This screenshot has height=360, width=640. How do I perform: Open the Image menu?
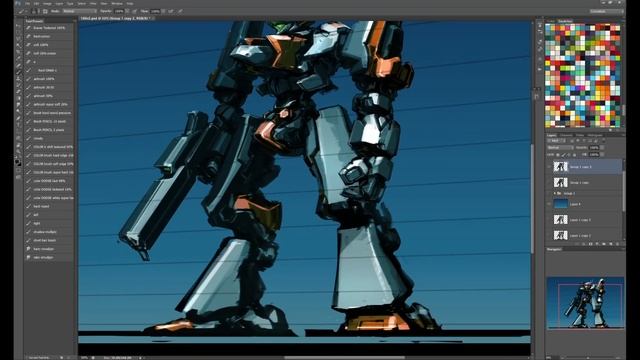[x=47, y=3]
